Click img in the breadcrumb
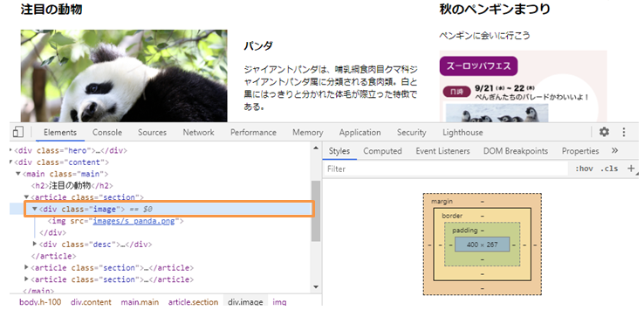The width and height of the screenshot is (644, 317). 279,302
